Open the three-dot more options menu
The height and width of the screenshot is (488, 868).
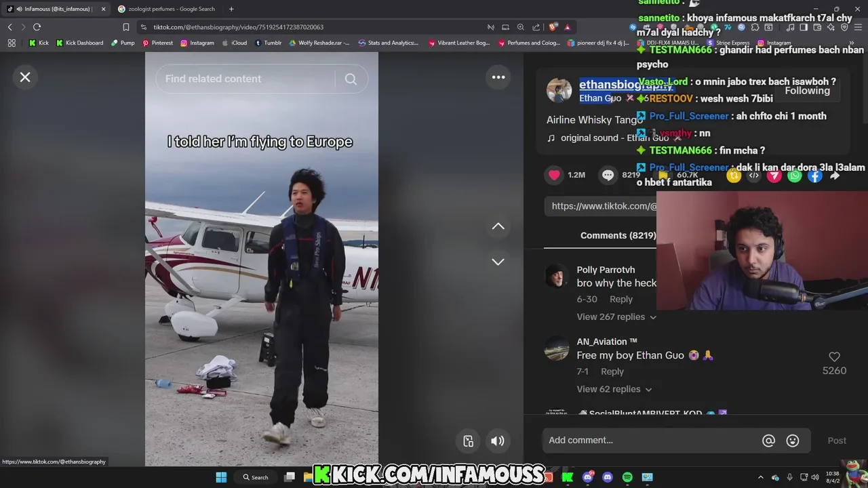[498, 77]
